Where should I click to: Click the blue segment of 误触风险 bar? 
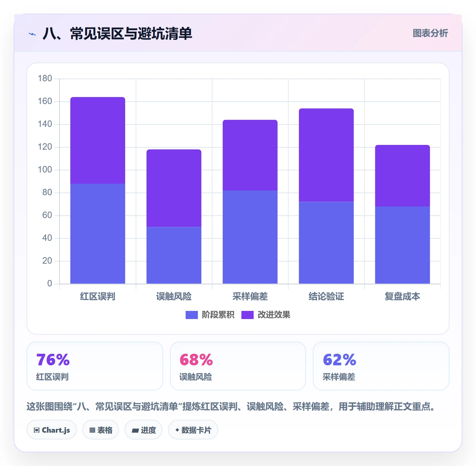[x=174, y=255]
